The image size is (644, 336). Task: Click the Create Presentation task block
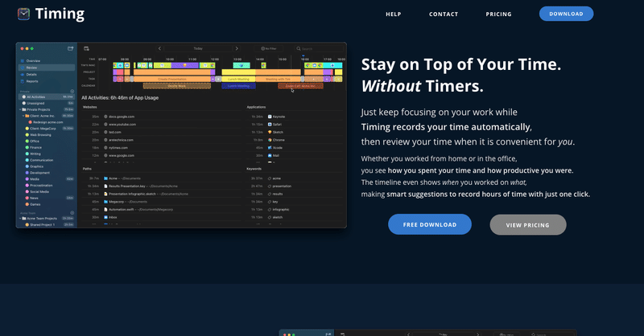pos(172,79)
